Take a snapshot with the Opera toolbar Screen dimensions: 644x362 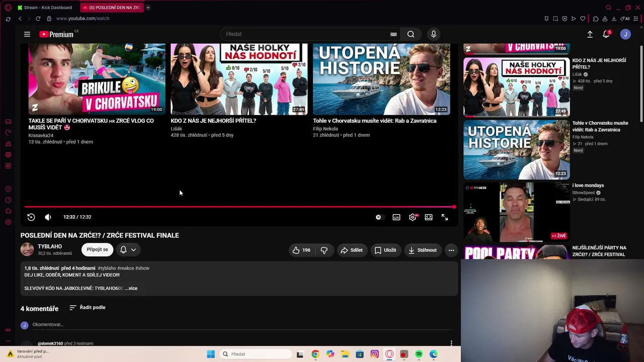(555, 19)
